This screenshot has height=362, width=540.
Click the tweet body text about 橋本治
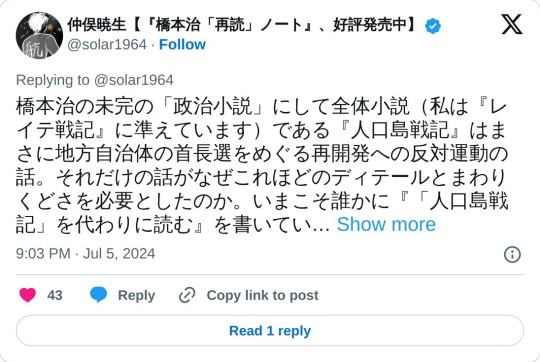click(262, 165)
